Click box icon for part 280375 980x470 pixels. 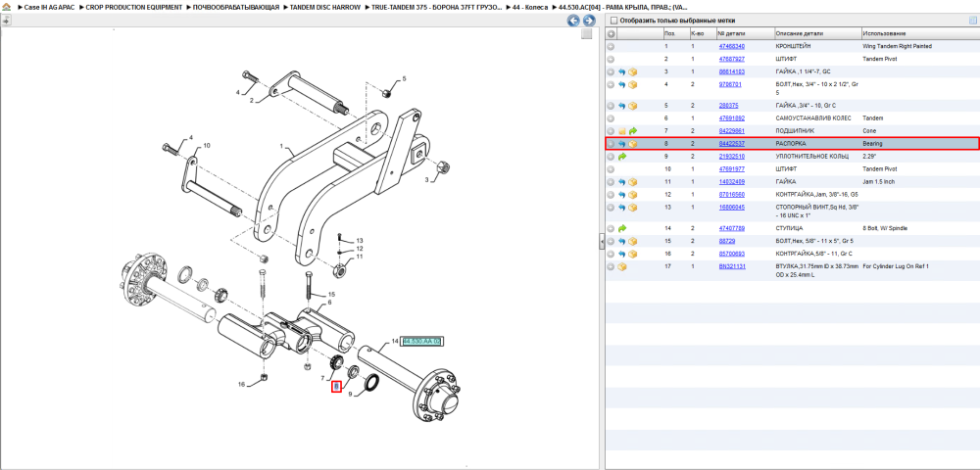(632, 106)
